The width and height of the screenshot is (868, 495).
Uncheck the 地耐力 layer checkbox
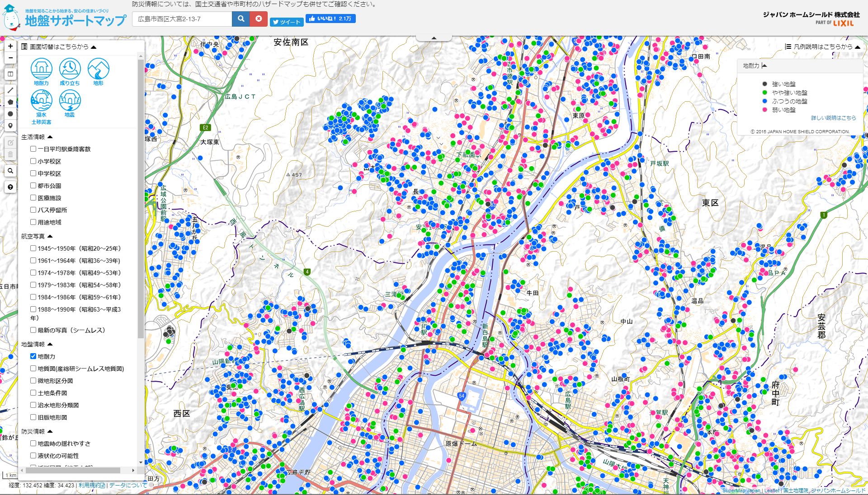33,356
